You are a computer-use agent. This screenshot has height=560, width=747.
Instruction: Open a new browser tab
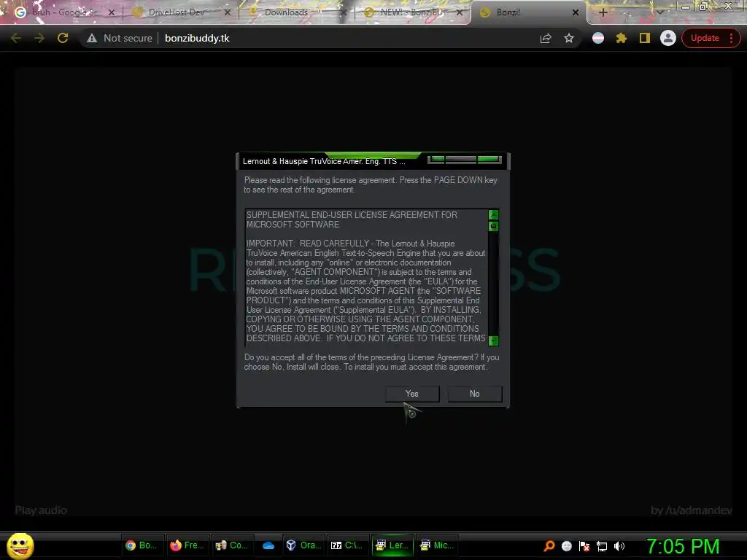coord(603,12)
